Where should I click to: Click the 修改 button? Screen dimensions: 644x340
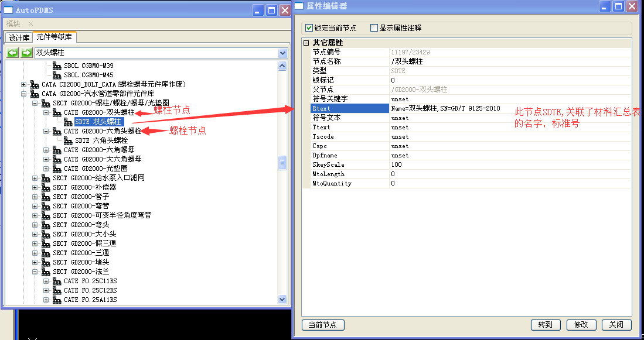click(x=581, y=325)
